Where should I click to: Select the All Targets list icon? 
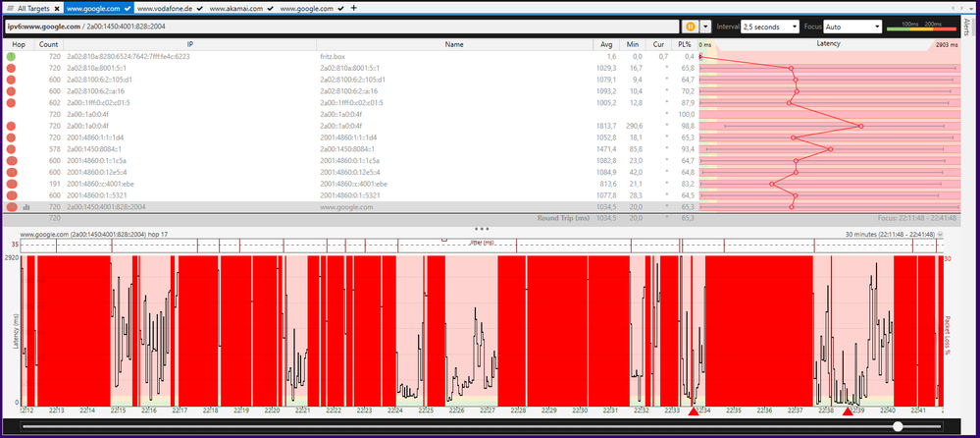point(9,8)
